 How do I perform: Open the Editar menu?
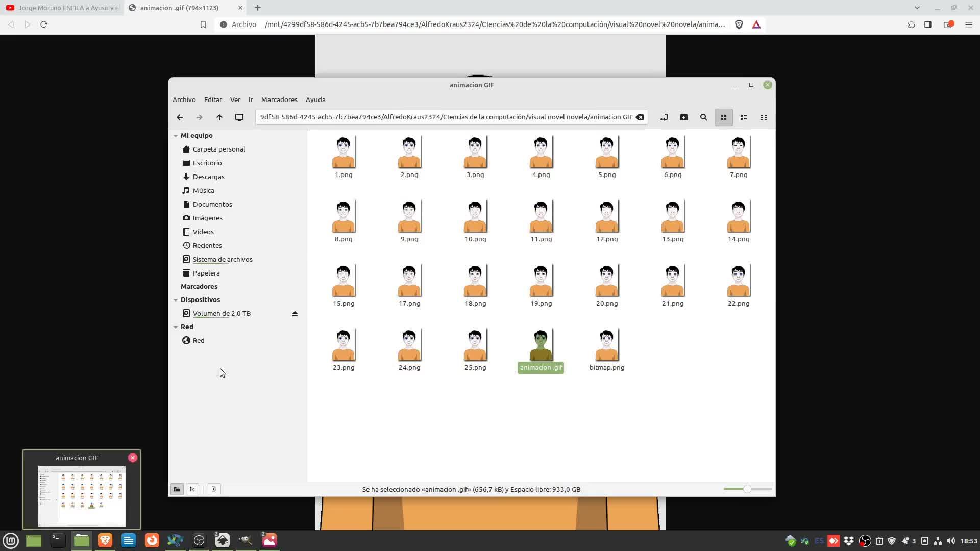(213, 99)
